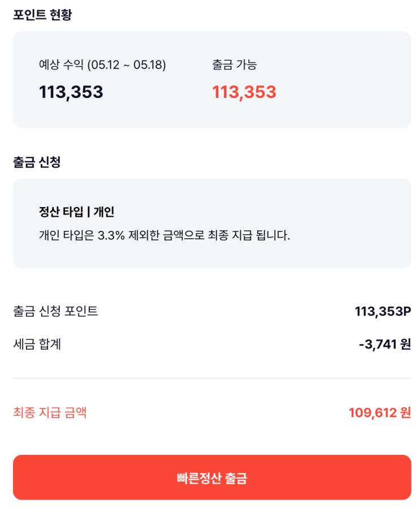Click the -3,741 원 tax amount

(x=384, y=344)
